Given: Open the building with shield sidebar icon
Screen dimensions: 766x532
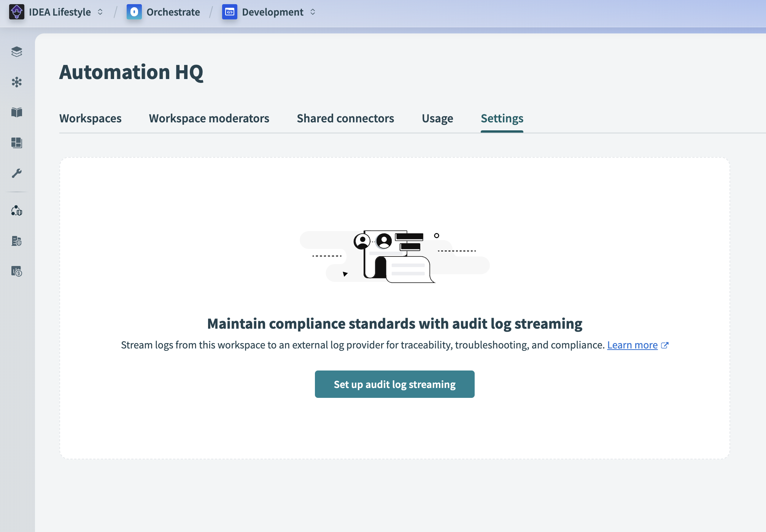Looking at the screenshot, I should pos(17,241).
